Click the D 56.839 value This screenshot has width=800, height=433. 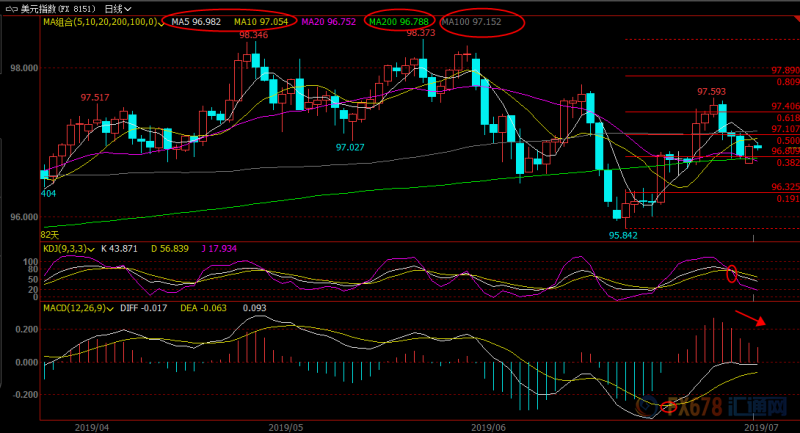(x=170, y=249)
